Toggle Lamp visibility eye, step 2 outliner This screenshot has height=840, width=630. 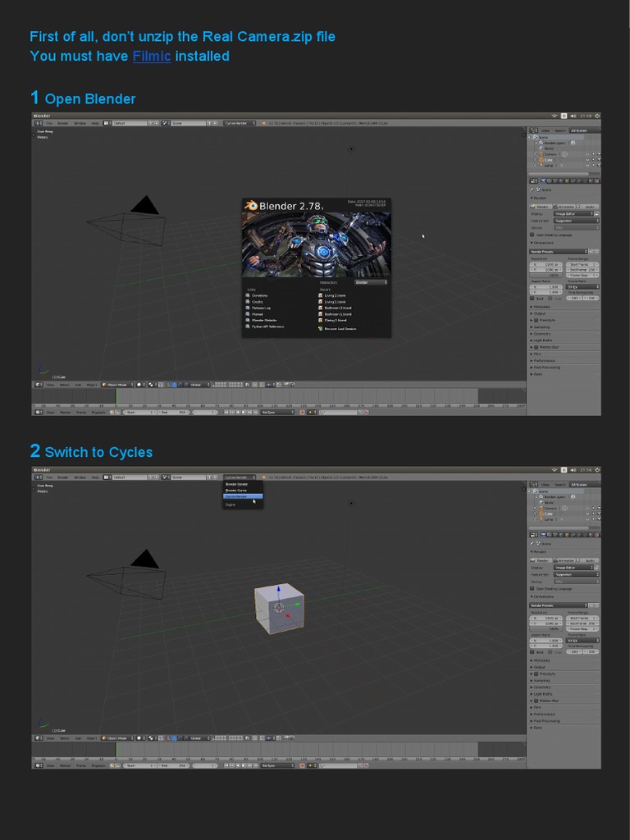coord(587,519)
